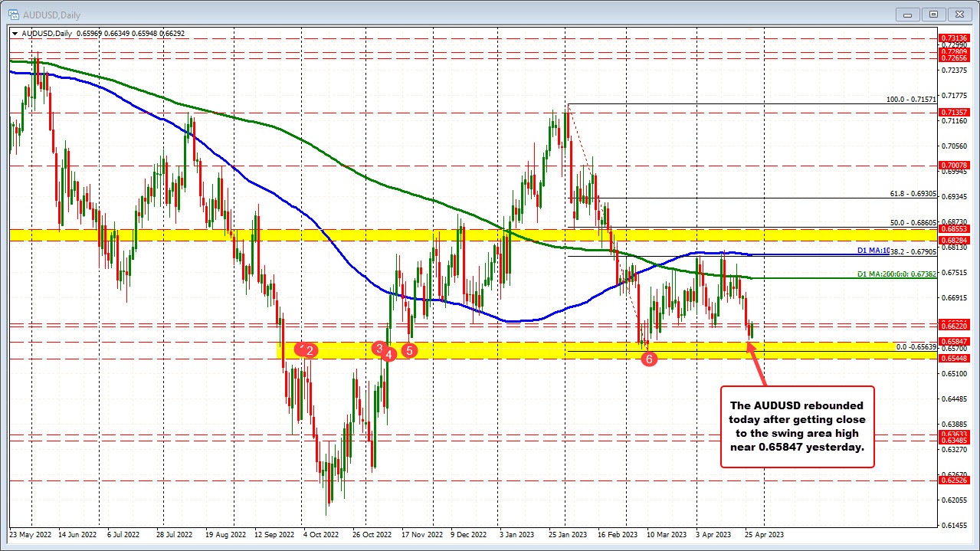The image size is (980, 551).
Task: Select the red price label 0.68284
Action: (x=954, y=240)
